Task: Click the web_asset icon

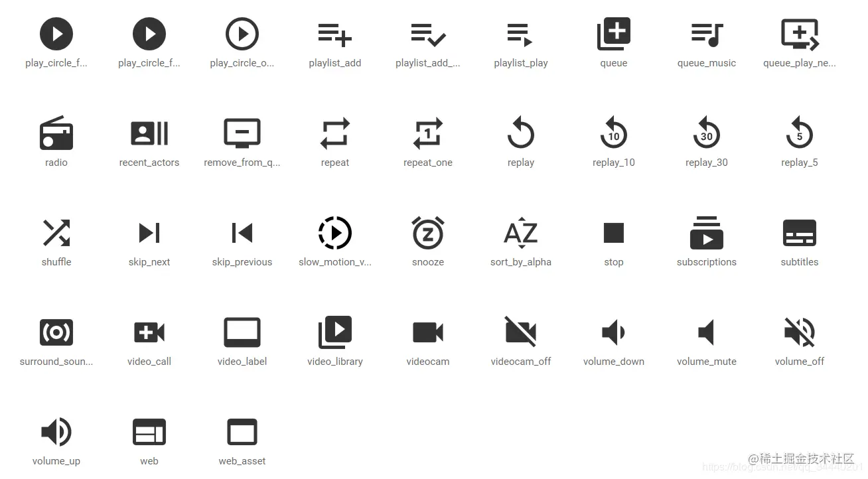Action: click(242, 432)
